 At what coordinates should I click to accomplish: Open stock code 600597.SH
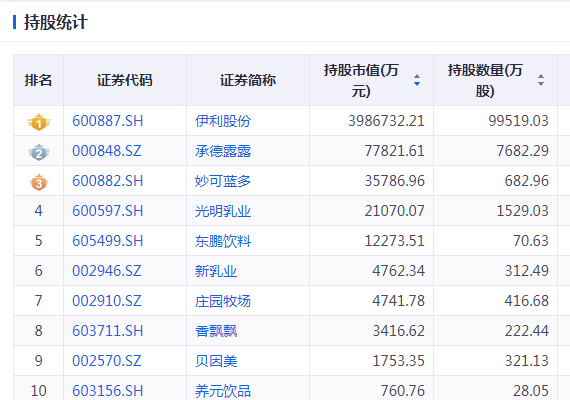pos(108,211)
